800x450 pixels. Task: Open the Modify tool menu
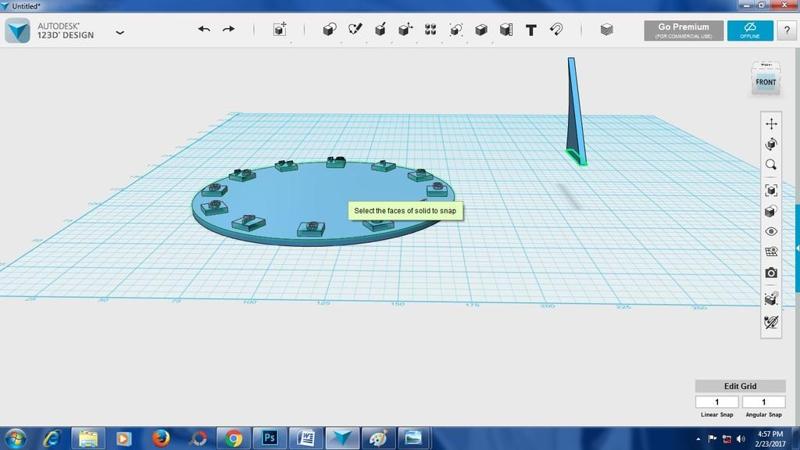point(406,30)
